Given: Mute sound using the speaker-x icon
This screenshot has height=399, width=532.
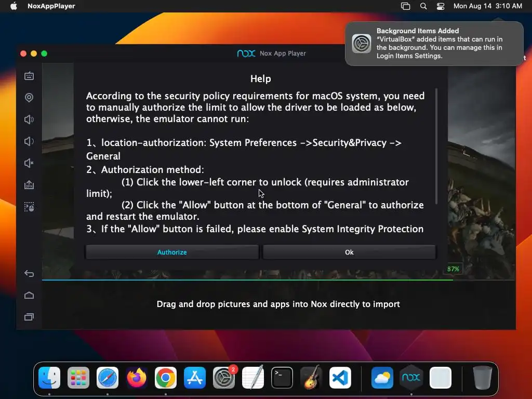Looking at the screenshot, I should click(x=29, y=163).
